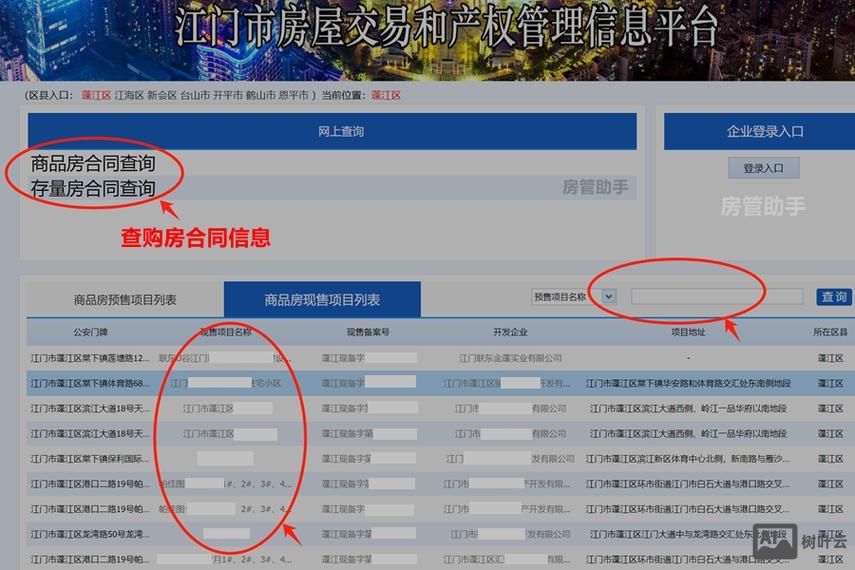Open the 蓬江区 district entry link
The height and width of the screenshot is (570, 855).
(x=96, y=95)
